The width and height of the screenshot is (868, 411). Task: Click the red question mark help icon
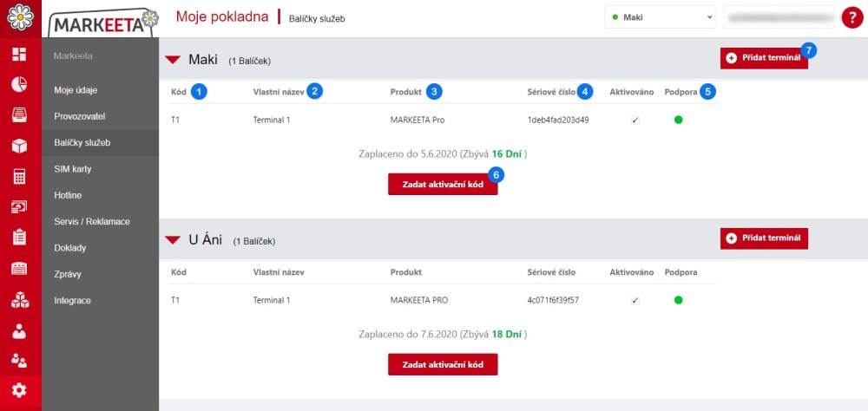pyautogui.click(x=851, y=17)
